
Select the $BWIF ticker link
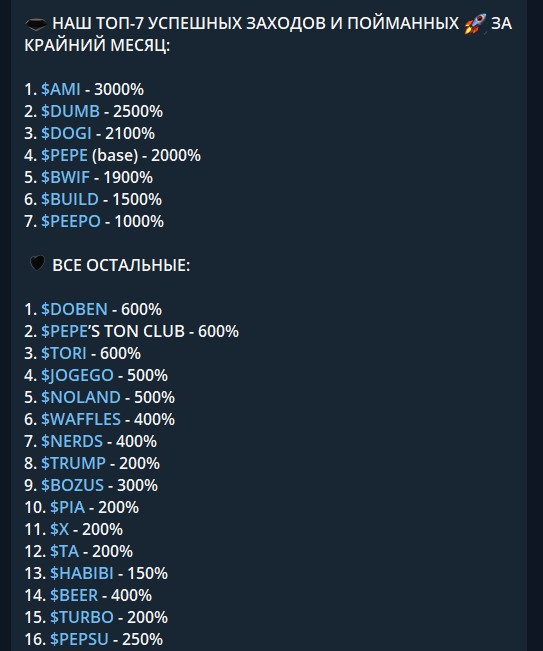tap(65, 177)
